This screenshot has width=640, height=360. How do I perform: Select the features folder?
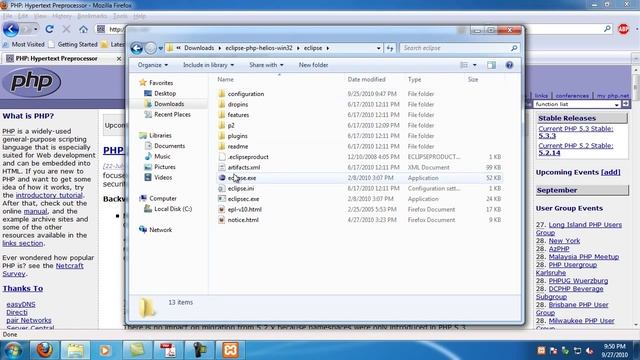pos(238,115)
